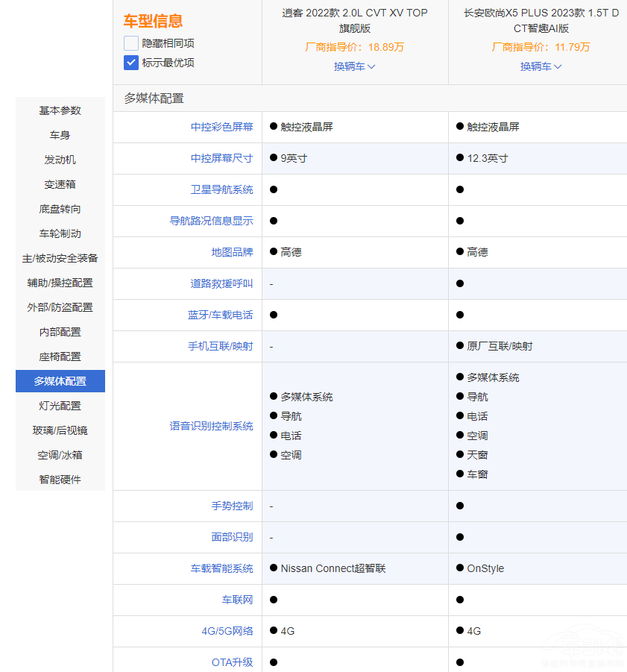Select 外部/防盗配置 in the sidebar

click(x=60, y=307)
